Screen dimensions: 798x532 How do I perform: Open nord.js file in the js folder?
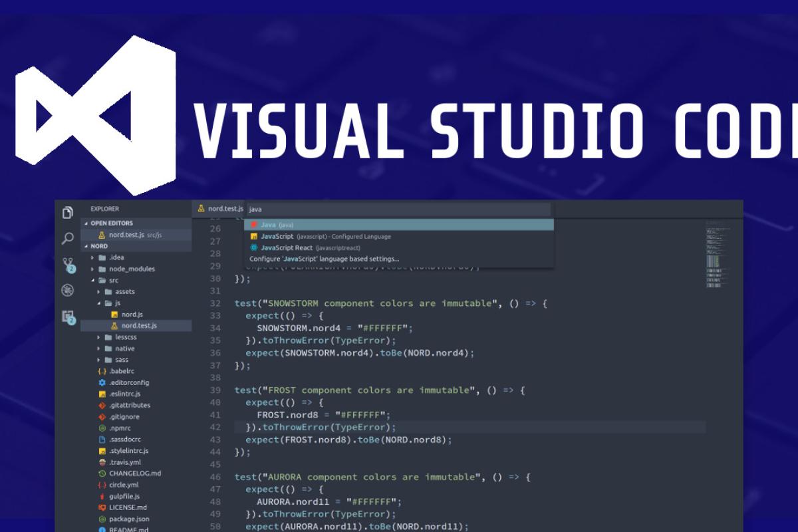tap(132, 314)
